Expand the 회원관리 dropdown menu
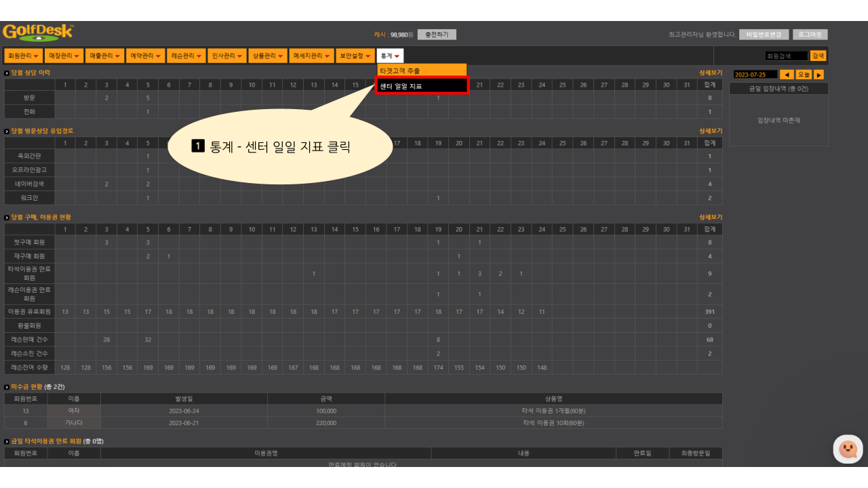This screenshot has height=488, width=868. pos(22,56)
